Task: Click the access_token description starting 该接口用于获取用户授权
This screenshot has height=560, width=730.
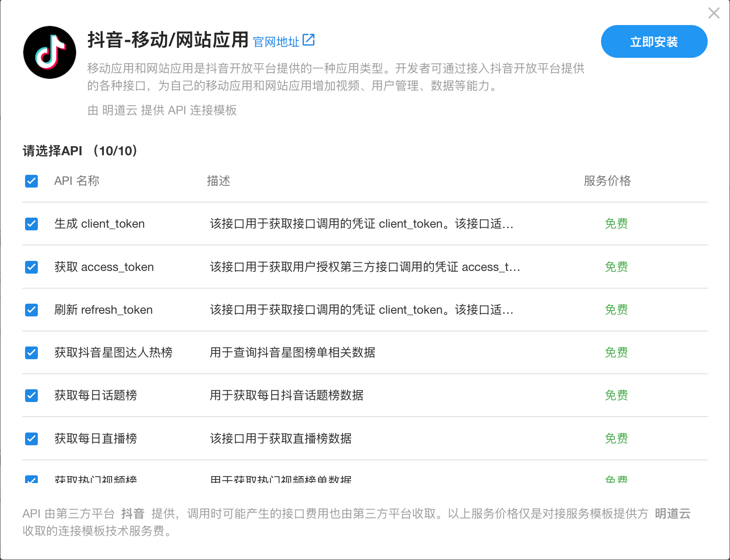Action: [x=365, y=267]
